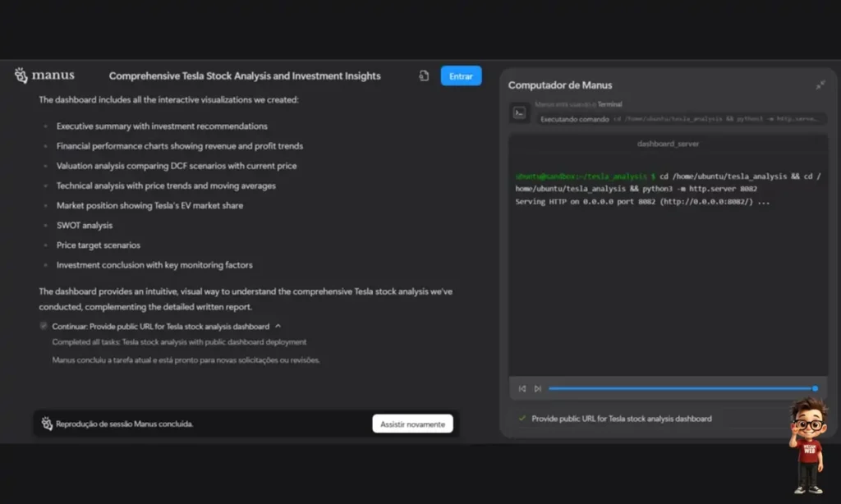Skip to previous step in replay
The image size is (841, 504).
click(522, 388)
